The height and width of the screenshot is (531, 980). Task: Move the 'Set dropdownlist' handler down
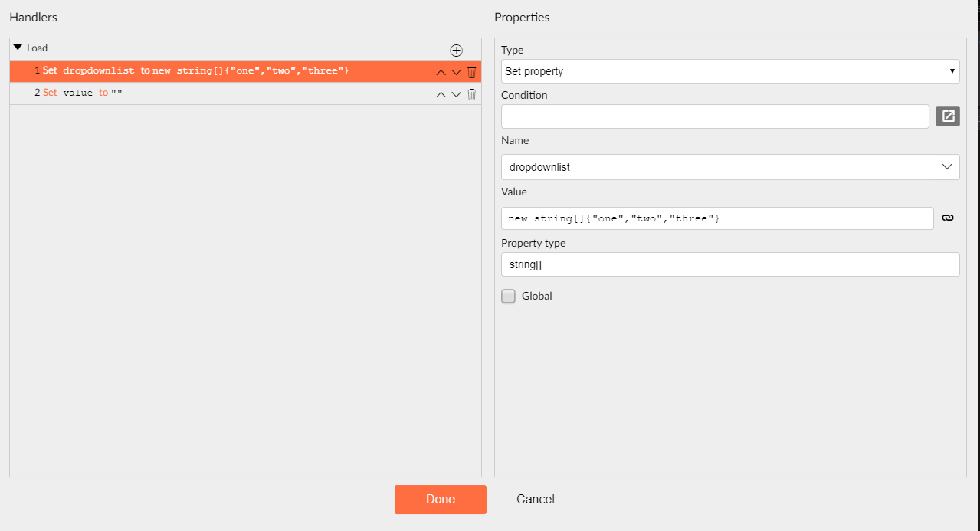tap(456, 71)
